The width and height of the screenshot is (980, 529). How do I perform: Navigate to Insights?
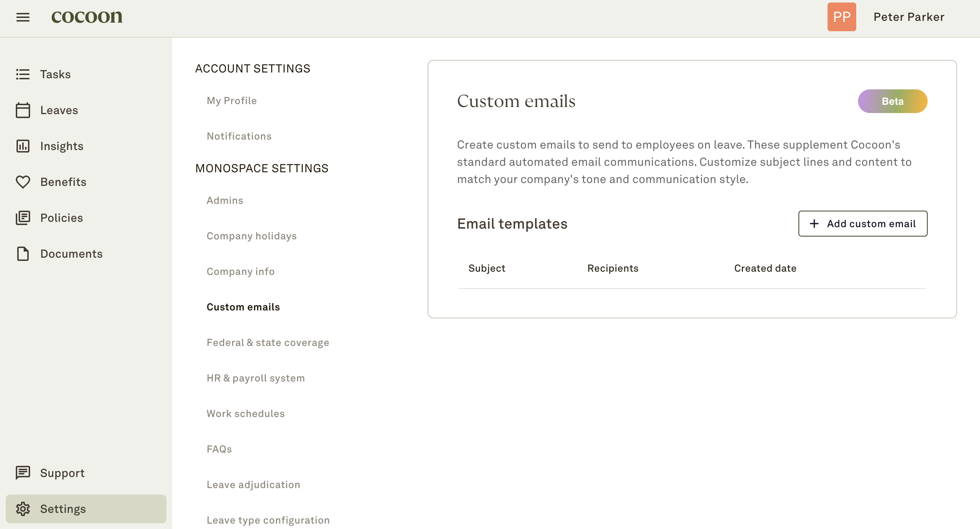(x=86, y=146)
